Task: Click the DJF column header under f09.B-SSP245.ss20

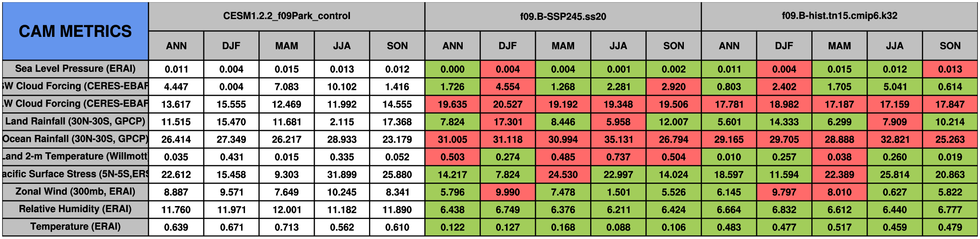Action: pos(508,46)
